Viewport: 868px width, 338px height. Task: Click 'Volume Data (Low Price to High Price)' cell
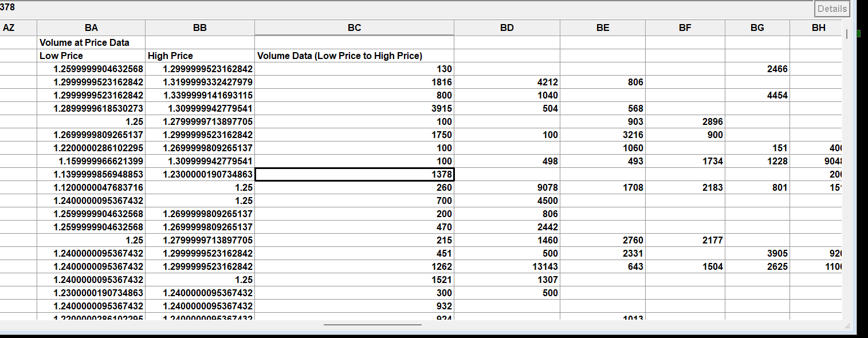pos(354,56)
